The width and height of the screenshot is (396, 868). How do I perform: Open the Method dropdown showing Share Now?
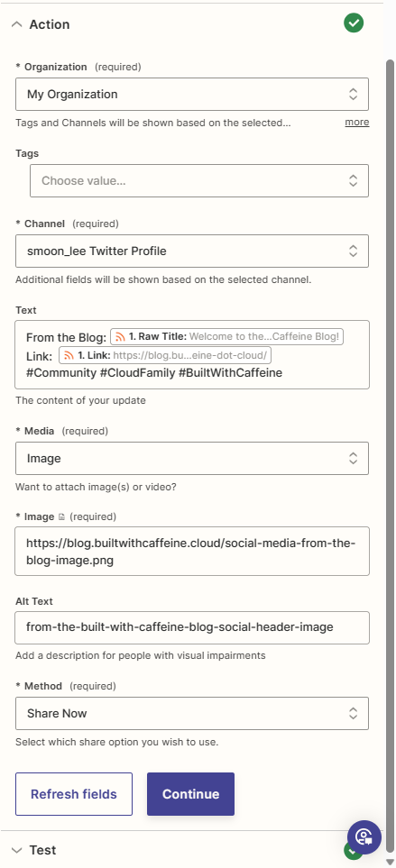191,714
